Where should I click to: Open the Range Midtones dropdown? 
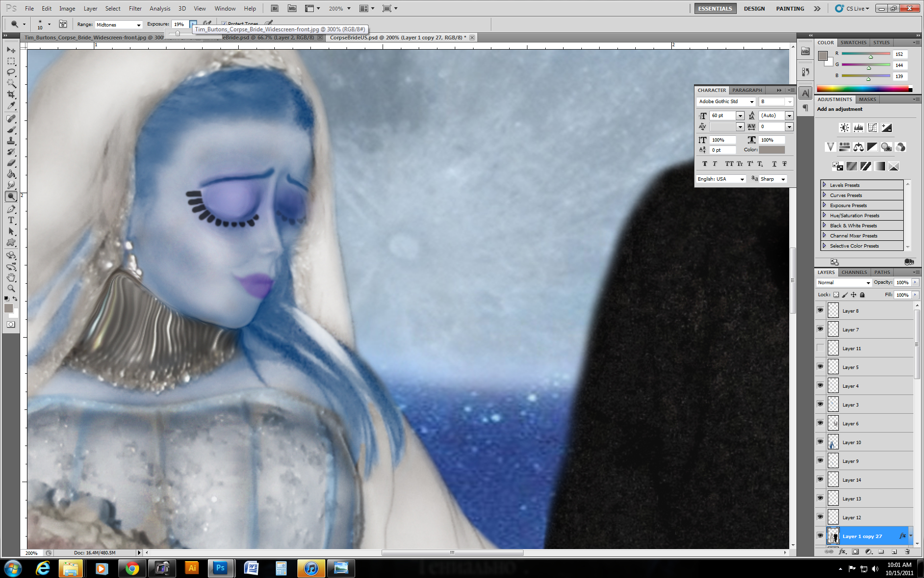(x=118, y=25)
